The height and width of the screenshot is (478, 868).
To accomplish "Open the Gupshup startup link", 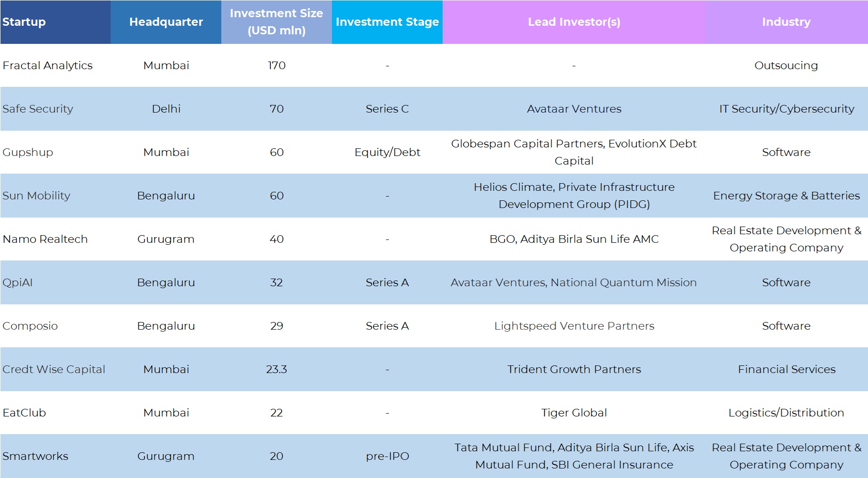I will coord(28,152).
